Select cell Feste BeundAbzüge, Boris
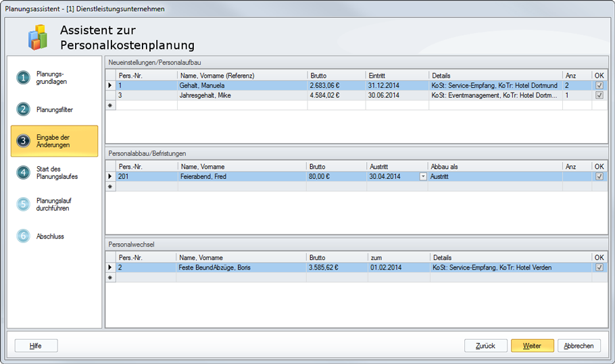 pyautogui.click(x=241, y=267)
